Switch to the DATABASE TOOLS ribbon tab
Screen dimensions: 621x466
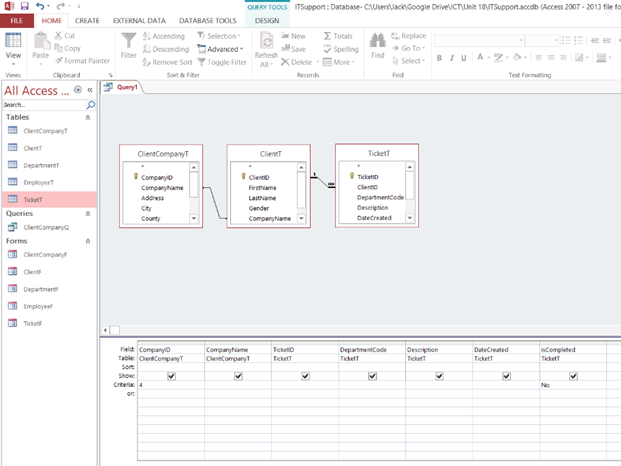tap(208, 21)
